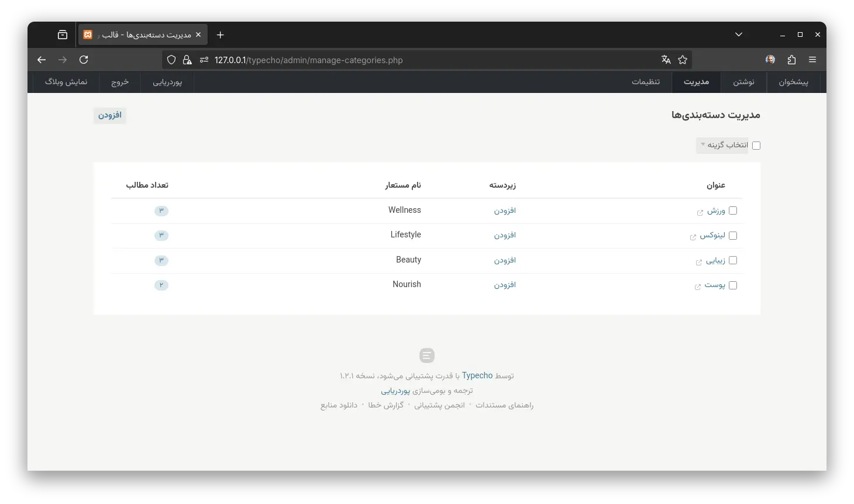Click the Typecho link in the footer
The height and width of the screenshot is (504, 854).
(x=477, y=375)
